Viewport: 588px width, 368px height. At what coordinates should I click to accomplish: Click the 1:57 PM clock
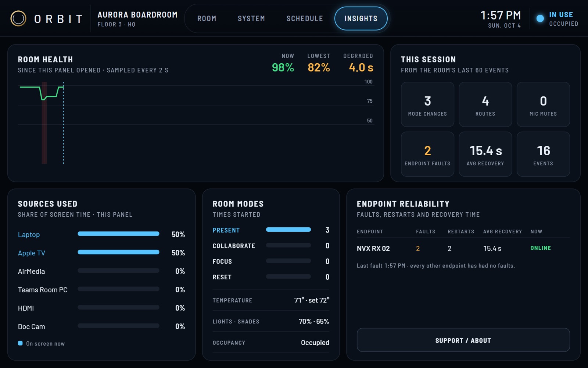coord(501,15)
